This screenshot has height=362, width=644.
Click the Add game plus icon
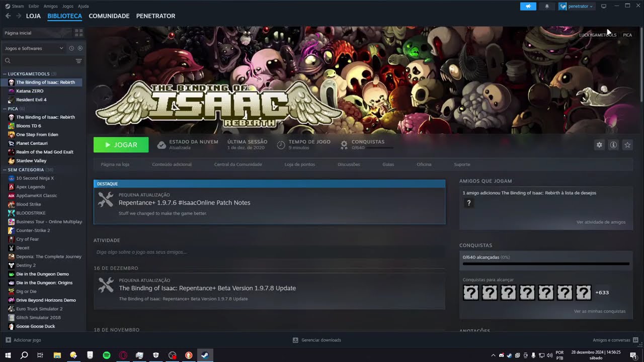point(8,340)
